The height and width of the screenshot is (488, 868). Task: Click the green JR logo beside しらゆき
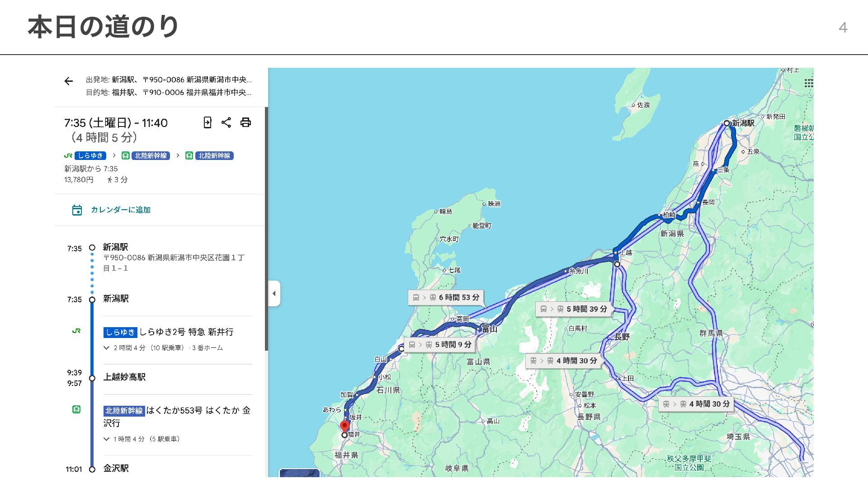click(x=68, y=155)
